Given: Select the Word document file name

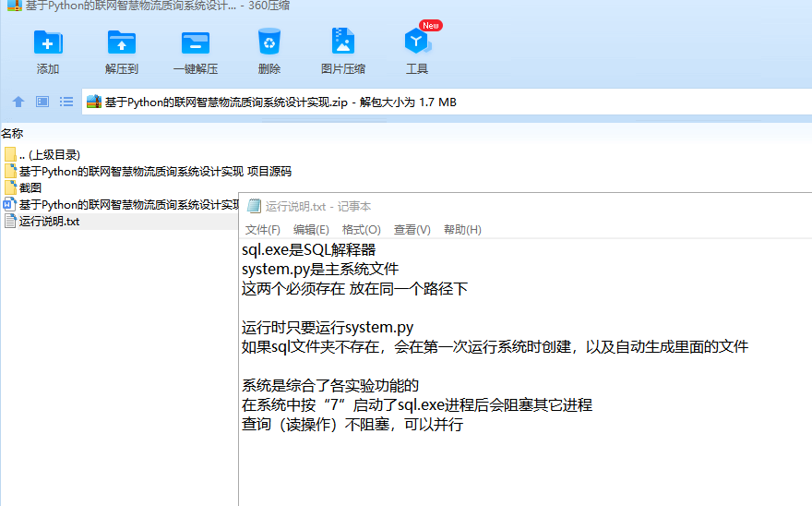Looking at the screenshot, I should pyautogui.click(x=128, y=204).
